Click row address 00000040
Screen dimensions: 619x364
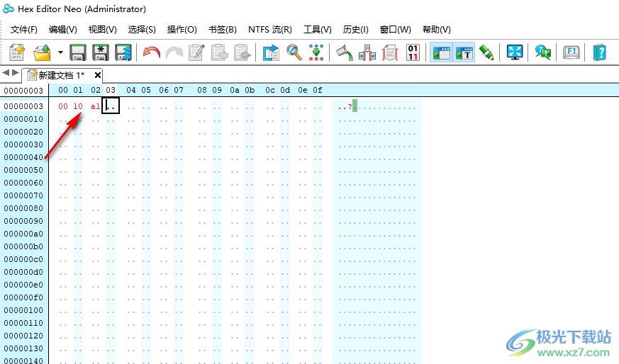point(23,157)
